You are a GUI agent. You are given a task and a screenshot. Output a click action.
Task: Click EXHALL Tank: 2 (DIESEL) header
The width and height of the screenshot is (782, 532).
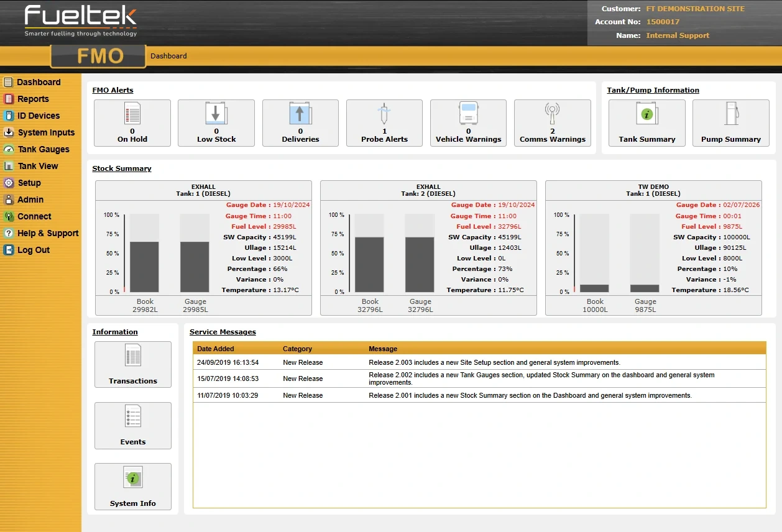428,190
